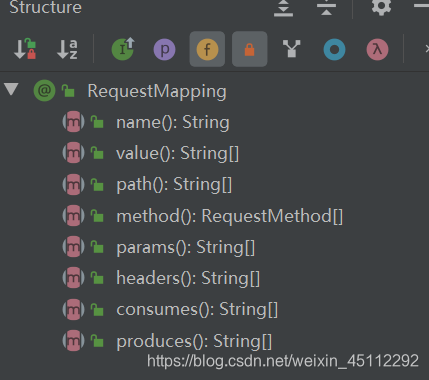
Task: Click public-access lock icon beside headers()
Action: (97, 278)
